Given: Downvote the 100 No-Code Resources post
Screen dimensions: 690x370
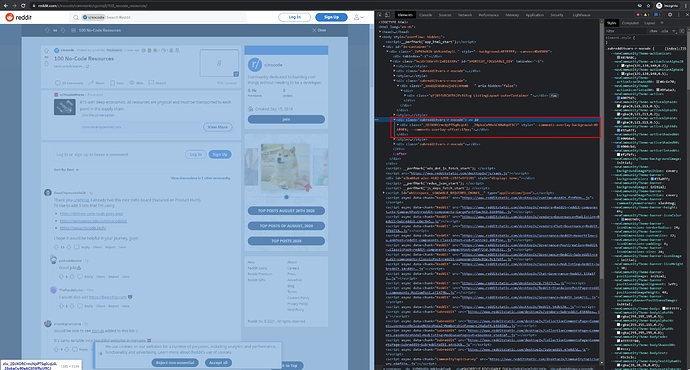Looking at the screenshot, I should [46, 64].
